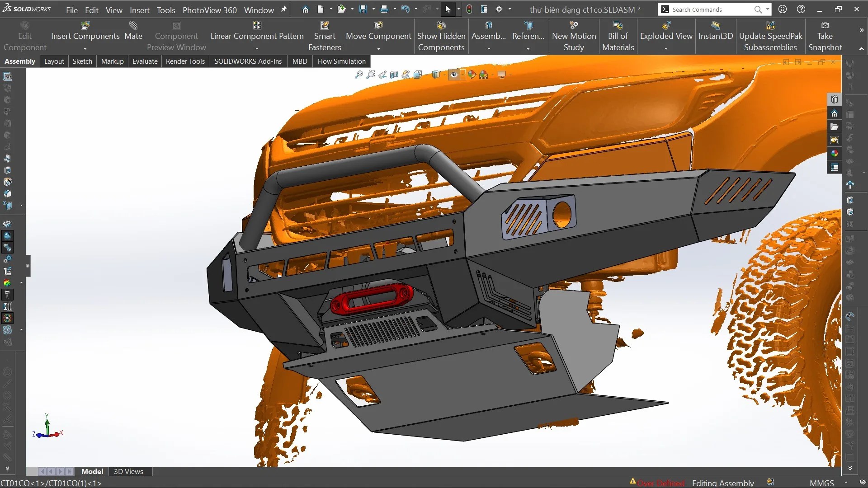Expand Options gear dropdown arrow
868x488 pixels.
[509, 9]
